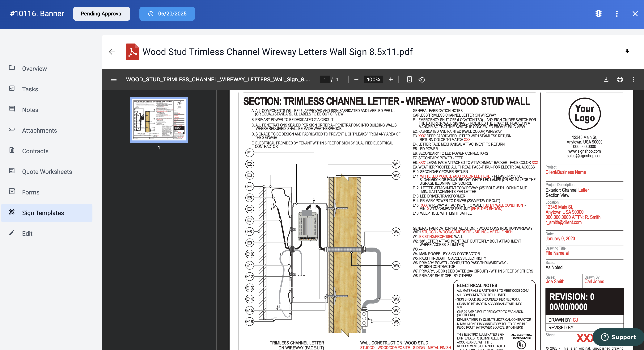Click the 100% zoom level field

(373, 79)
